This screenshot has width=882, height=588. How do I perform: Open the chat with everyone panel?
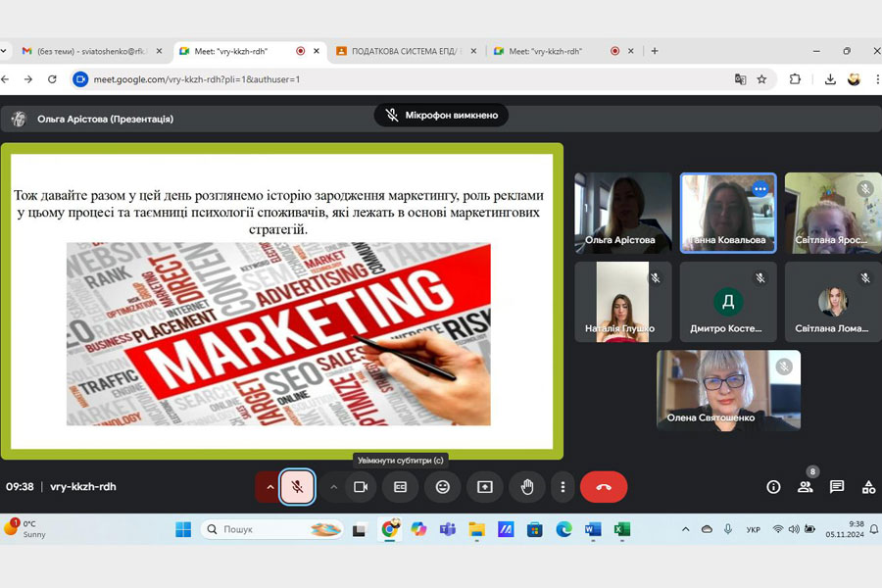(x=837, y=487)
